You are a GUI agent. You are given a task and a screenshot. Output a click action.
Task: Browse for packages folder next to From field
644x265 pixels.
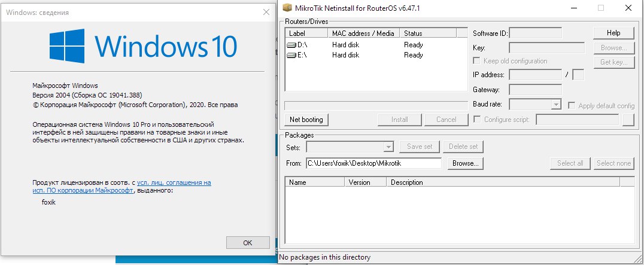click(465, 163)
